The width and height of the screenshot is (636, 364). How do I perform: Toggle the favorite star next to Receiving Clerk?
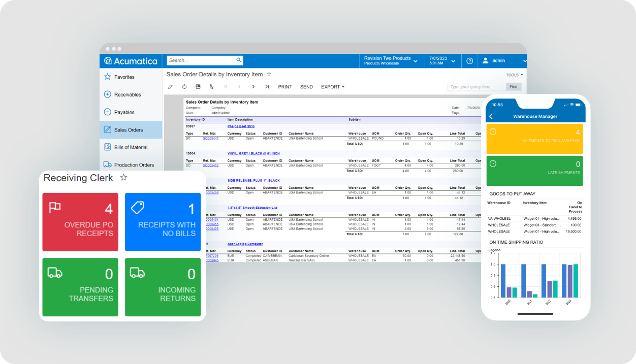[x=123, y=178]
